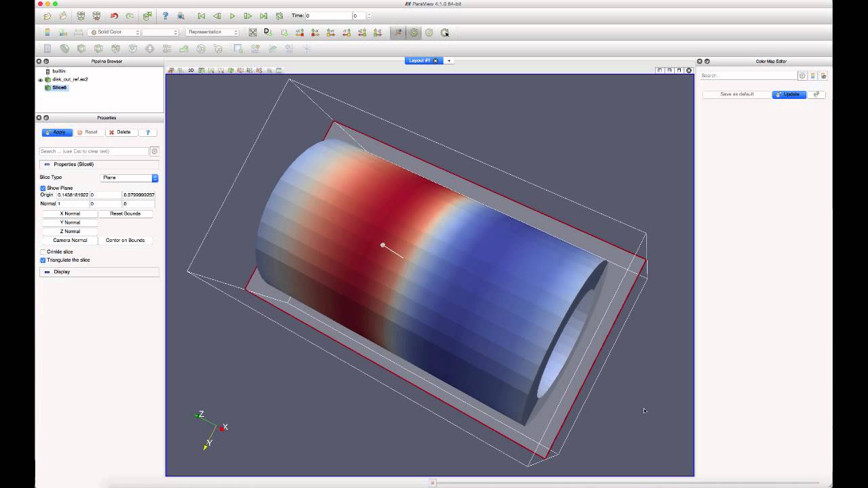Collapse the Properties (Slice6) section
Image resolution: width=868 pixels, height=488 pixels.
click(99, 164)
